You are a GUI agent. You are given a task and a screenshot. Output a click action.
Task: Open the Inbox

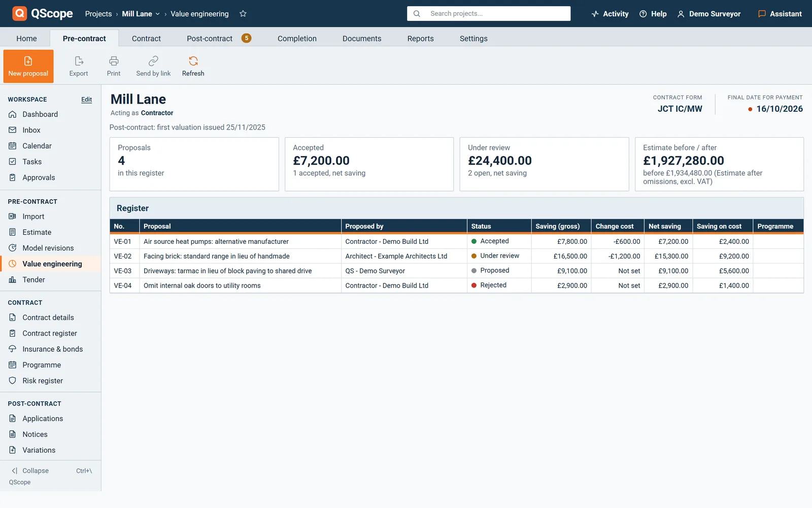pyautogui.click(x=51, y=130)
